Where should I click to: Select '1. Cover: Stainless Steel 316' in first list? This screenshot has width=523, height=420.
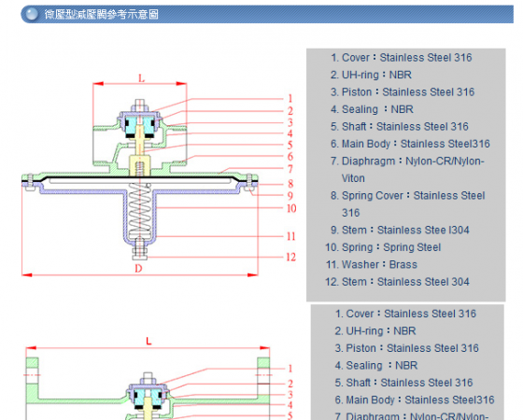pyautogui.click(x=402, y=58)
